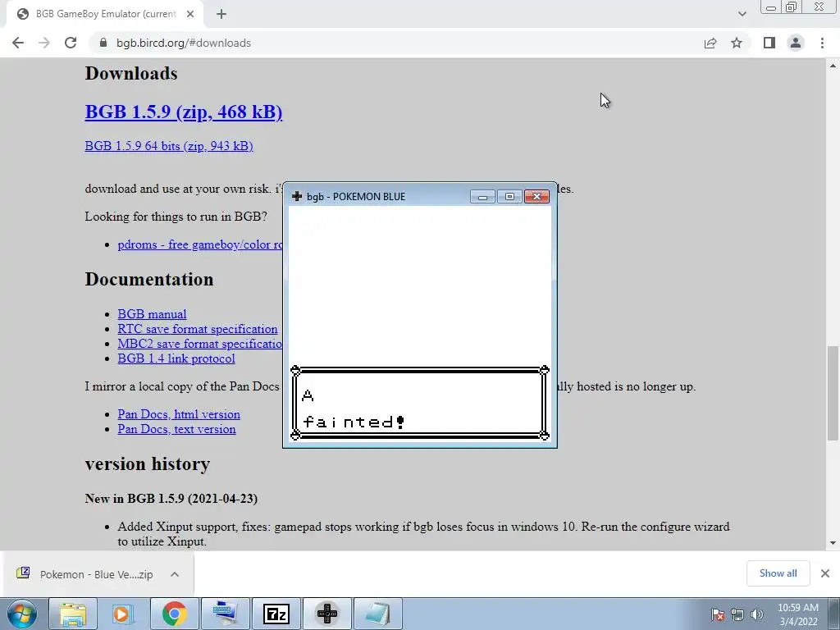Open Pan Docs, html version

(x=179, y=414)
